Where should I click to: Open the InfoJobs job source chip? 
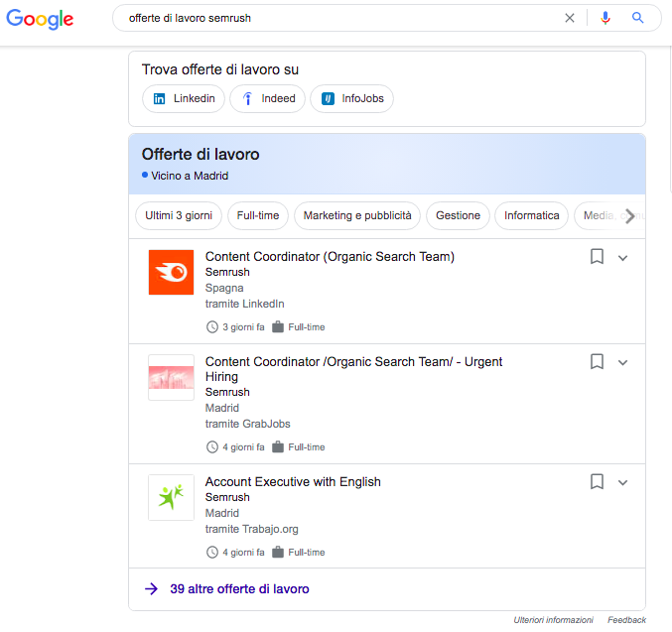tap(351, 98)
